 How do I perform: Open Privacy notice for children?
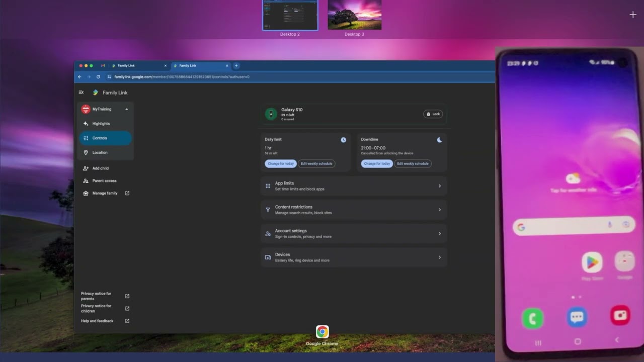(105, 308)
